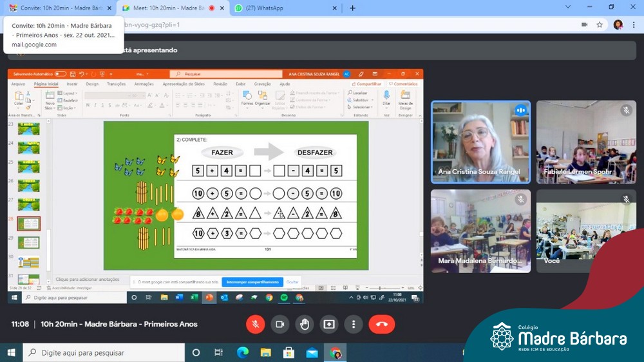The height and width of the screenshot is (362, 644).
Task: Click the PowerPoint 'Pesquisar' search field
Action: point(226,74)
